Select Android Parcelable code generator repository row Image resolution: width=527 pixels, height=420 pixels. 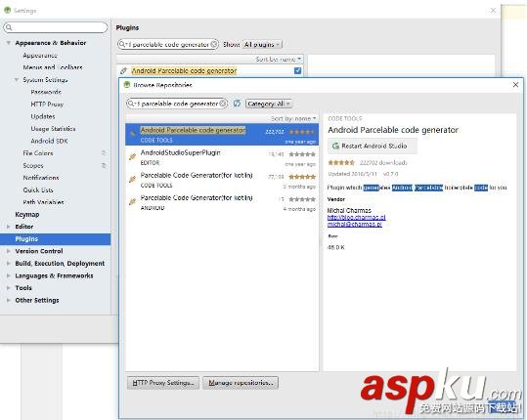pyautogui.click(x=222, y=134)
